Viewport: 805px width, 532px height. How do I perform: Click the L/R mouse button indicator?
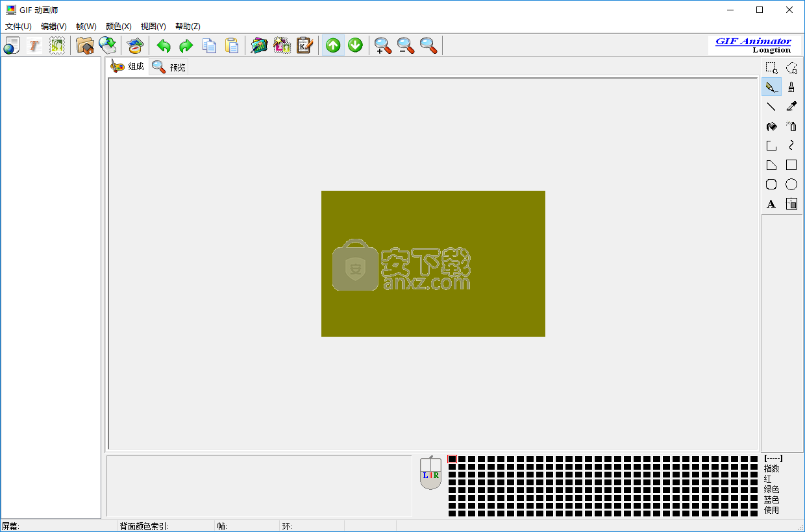[x=430, y=474]
